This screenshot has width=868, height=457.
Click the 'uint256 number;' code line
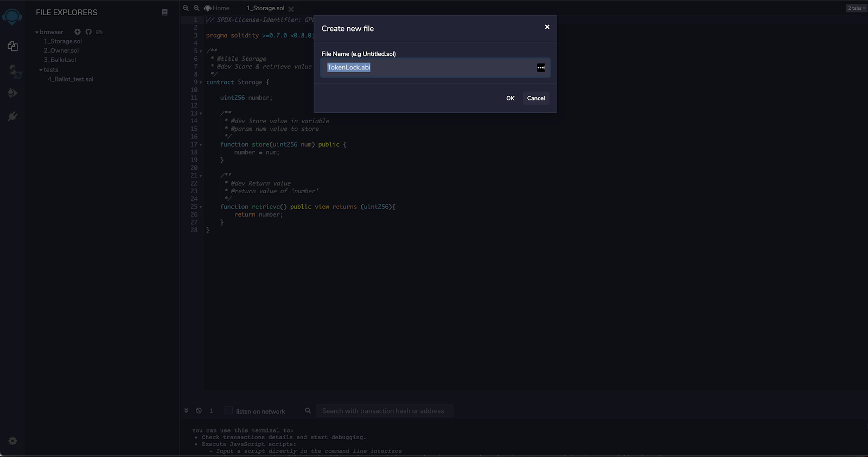click(x=246, y=98)
